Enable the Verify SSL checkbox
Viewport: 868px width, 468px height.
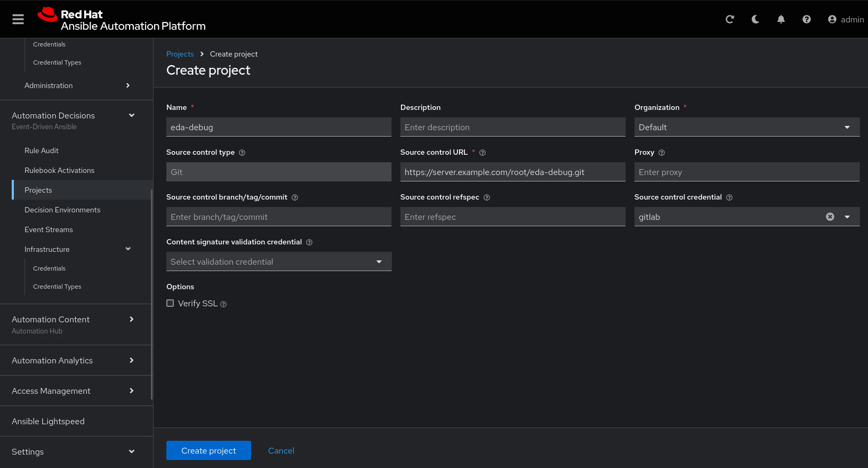click(x=170, y=303)
